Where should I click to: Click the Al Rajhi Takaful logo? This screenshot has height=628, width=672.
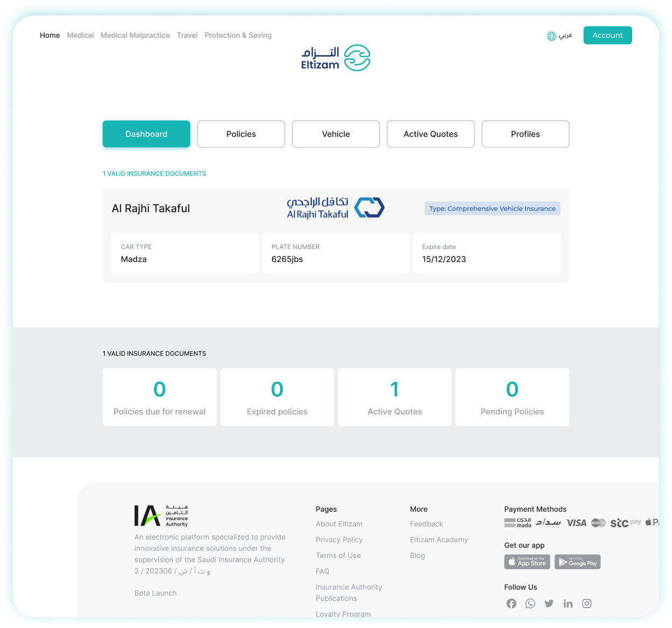pyautogui.click(x=335, y=208)
